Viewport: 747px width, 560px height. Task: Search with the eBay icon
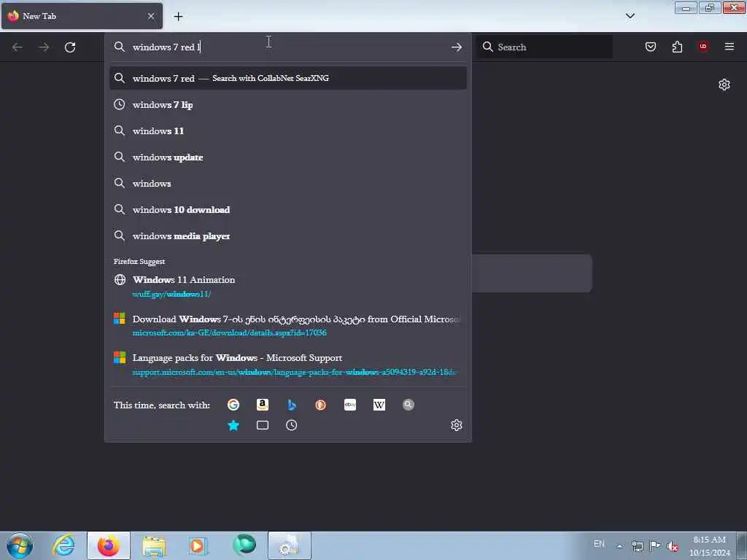click(350, 405)
